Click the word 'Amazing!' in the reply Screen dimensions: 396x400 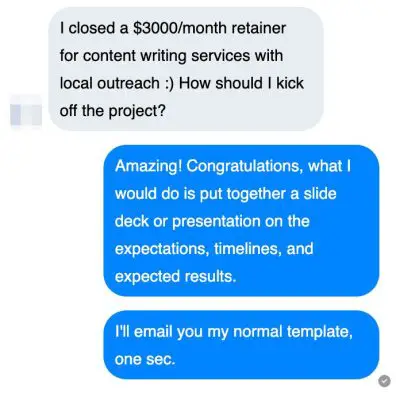(x=149, y=166)
